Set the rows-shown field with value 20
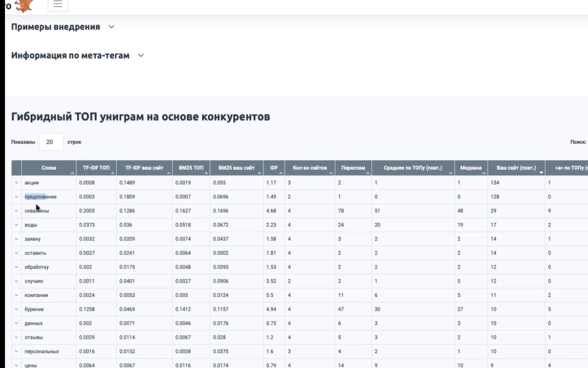Screen dimensions: 588x368 click(51, 142)
